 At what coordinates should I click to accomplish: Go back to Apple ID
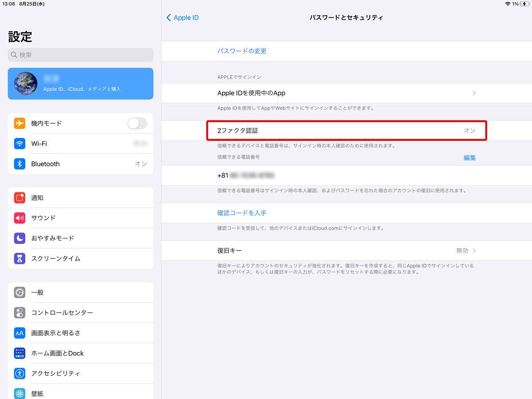click(x=182, y=18)
